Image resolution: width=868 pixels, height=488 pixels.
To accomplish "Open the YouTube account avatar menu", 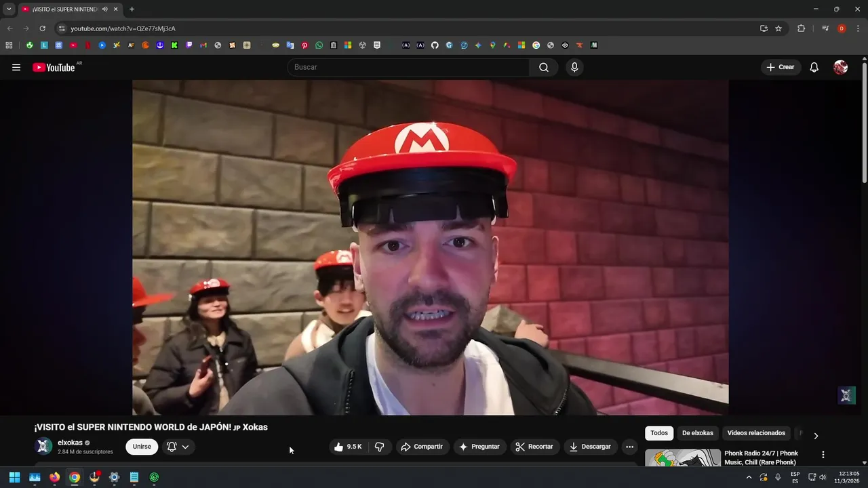I will click(841, 67).
